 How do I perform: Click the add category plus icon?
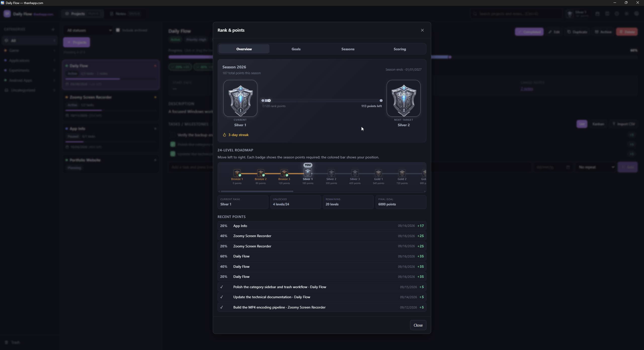pos(53,29)
